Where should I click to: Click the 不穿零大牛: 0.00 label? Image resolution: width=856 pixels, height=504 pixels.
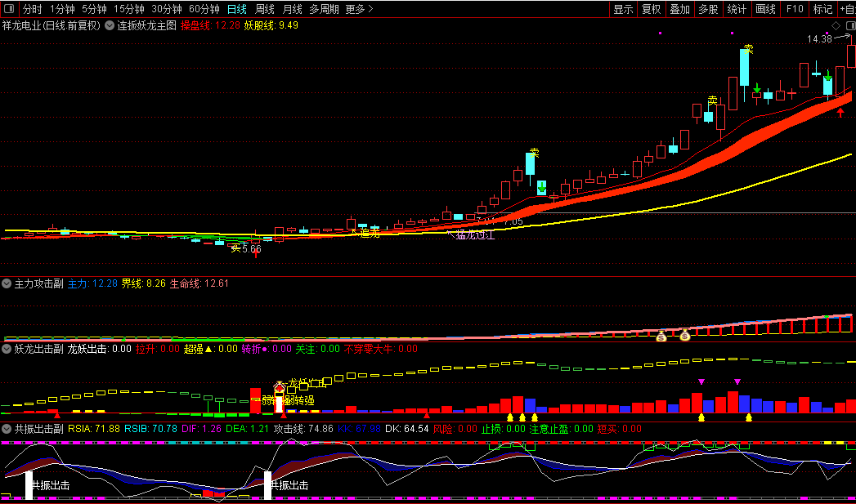pyautogui.click(x=380, y=349)
